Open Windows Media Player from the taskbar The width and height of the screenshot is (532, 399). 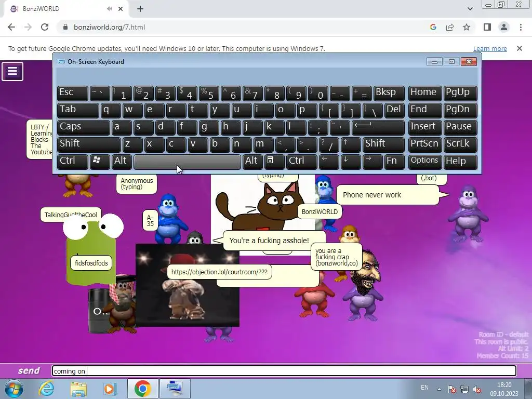click(x=109, y=389)
